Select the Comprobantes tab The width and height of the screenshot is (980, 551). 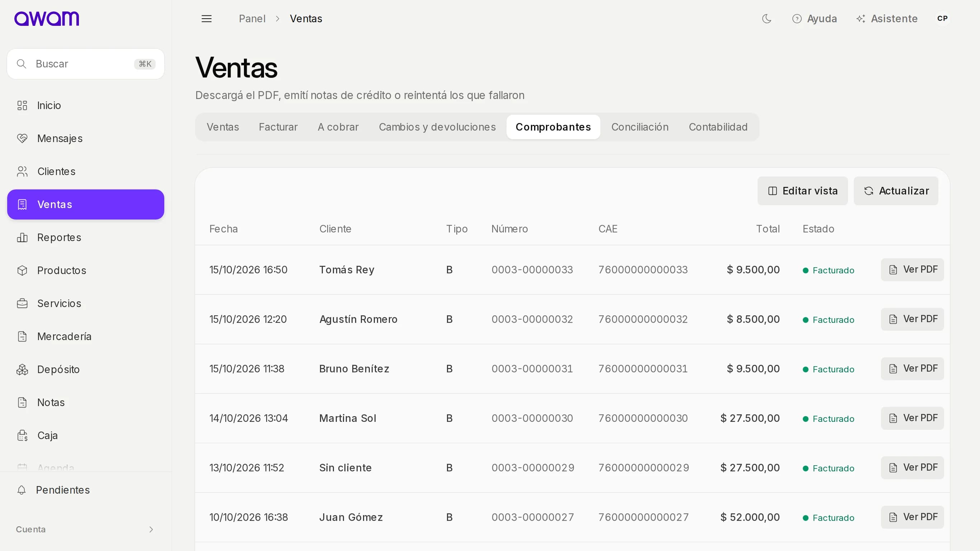pos(553,127)
